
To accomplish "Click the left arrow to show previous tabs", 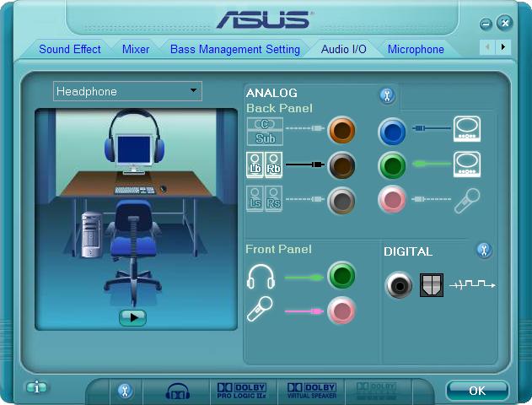I will [487, 47].
